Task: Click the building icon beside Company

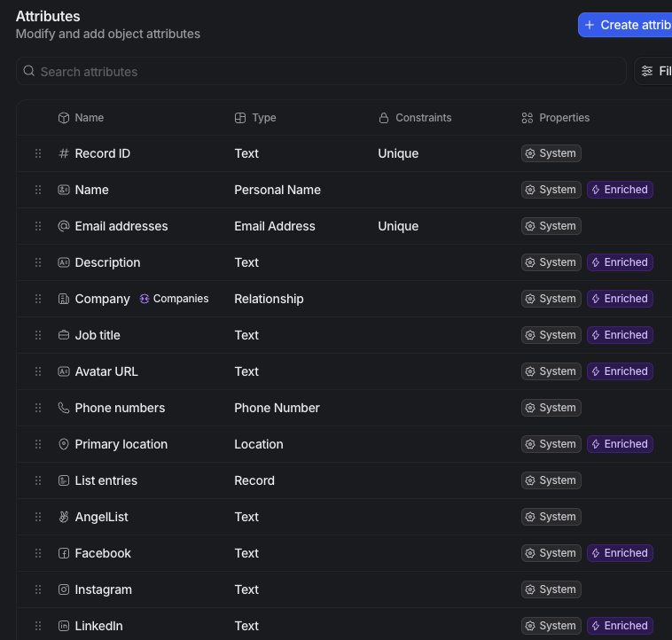Action: click(64, 299)
